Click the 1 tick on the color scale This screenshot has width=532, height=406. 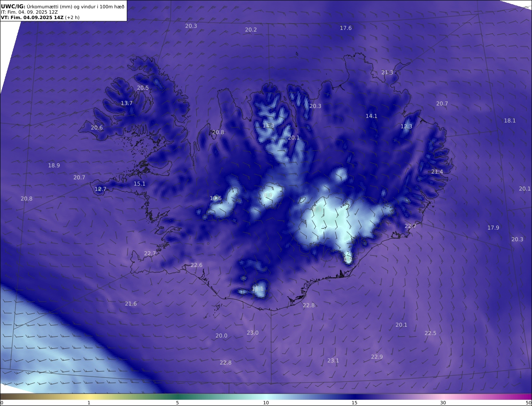(89, 403)
